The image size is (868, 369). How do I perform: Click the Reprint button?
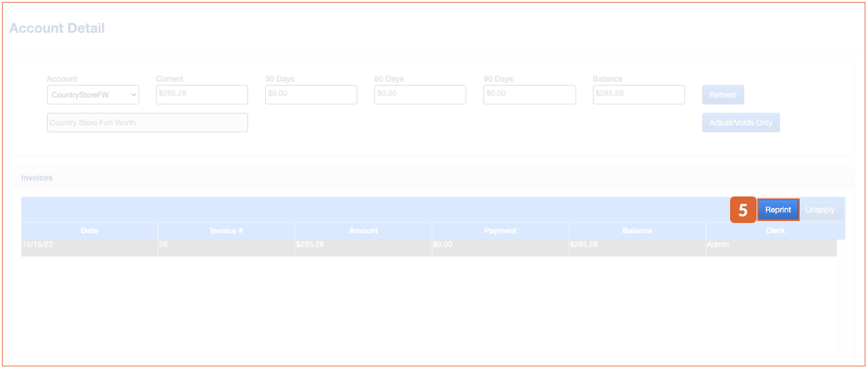coord(778,210)
